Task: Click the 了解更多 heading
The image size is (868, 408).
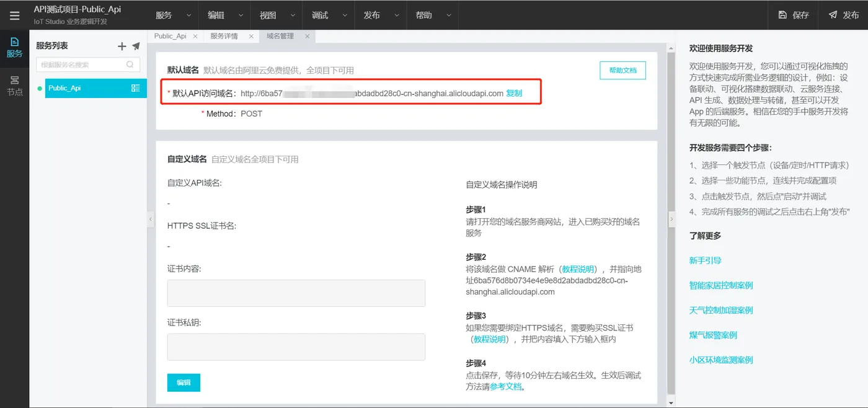Action: (x=706, y=236)
